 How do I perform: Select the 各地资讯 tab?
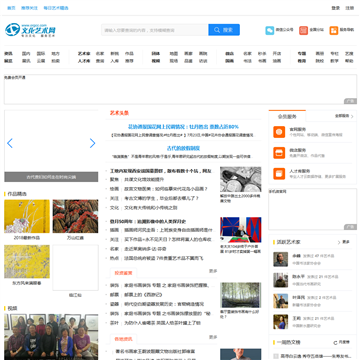tap(123, 339)
